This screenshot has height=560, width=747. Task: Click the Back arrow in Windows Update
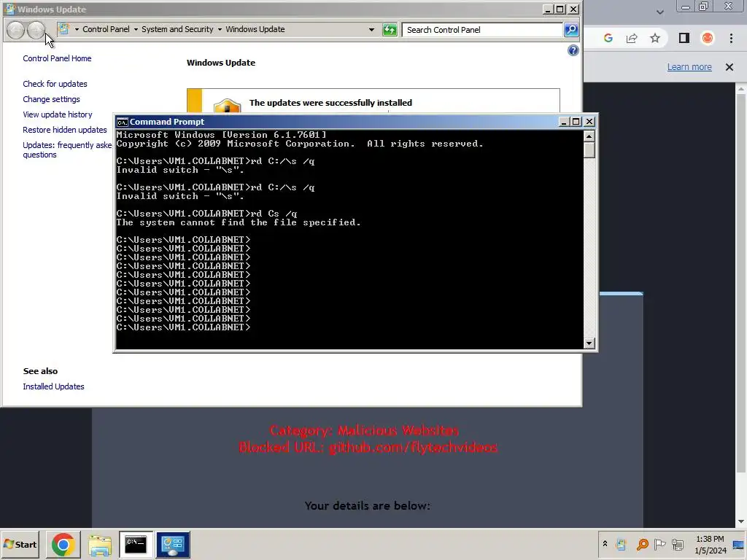pyautogui.click(x=16, y=30)
